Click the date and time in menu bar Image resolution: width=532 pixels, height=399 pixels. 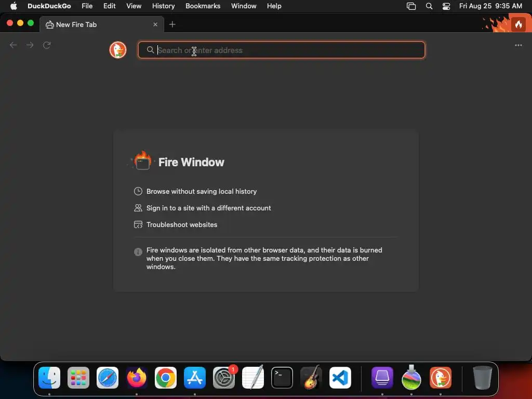click(490, 6)
